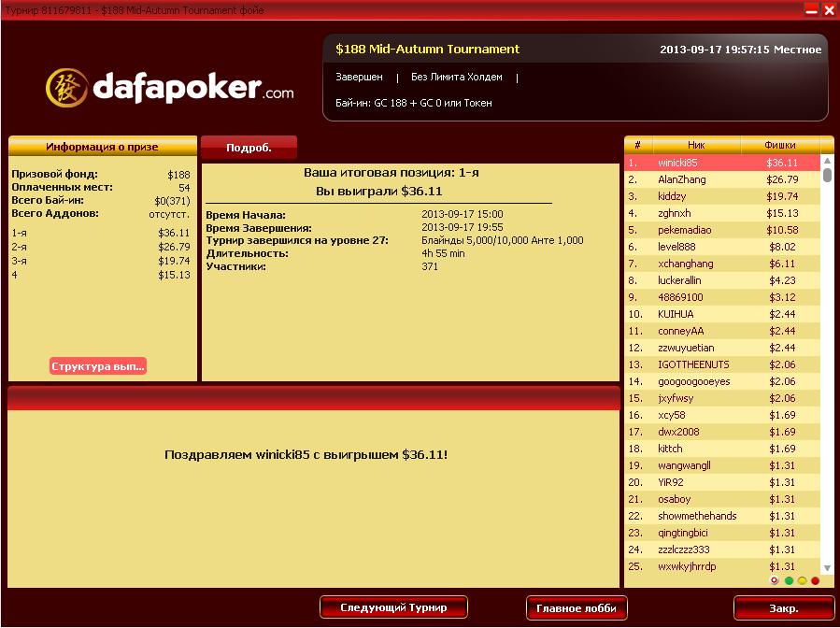Click the Без Лимита Холдем game type label
840x628 pixels.
point(456,78)
